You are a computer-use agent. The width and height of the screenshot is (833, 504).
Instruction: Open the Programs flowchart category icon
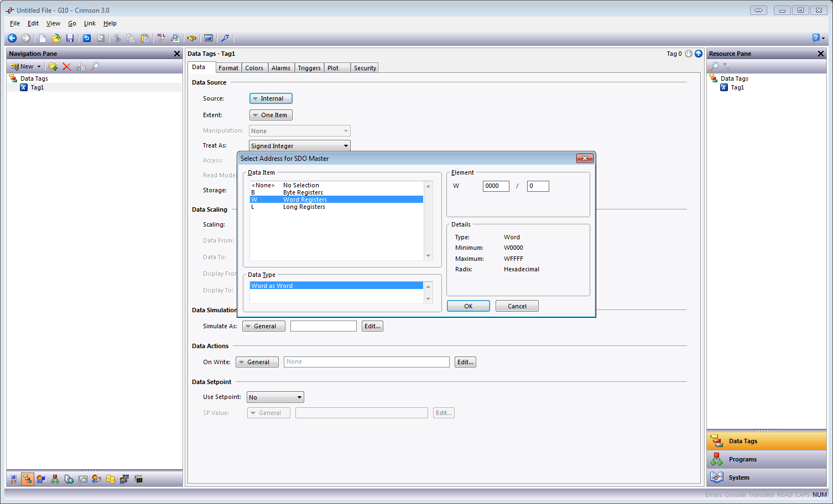coord(55,479)
